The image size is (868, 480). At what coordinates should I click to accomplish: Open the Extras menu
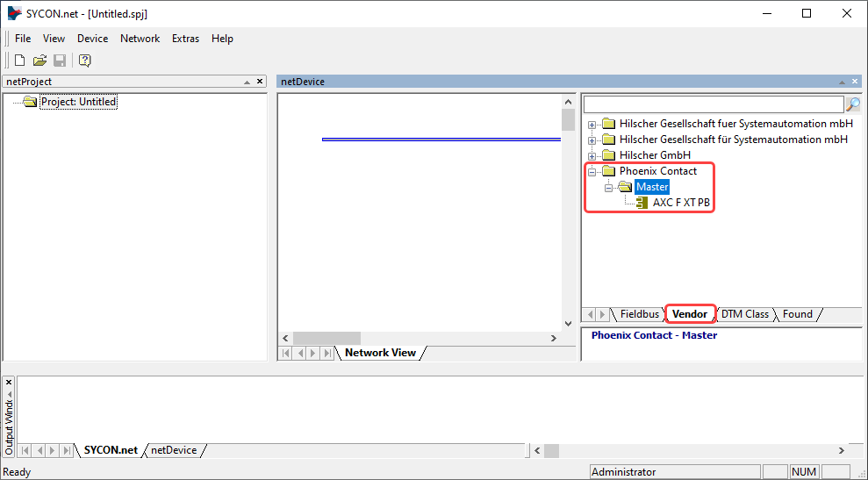pyautogui.click(x=185, y=39)
